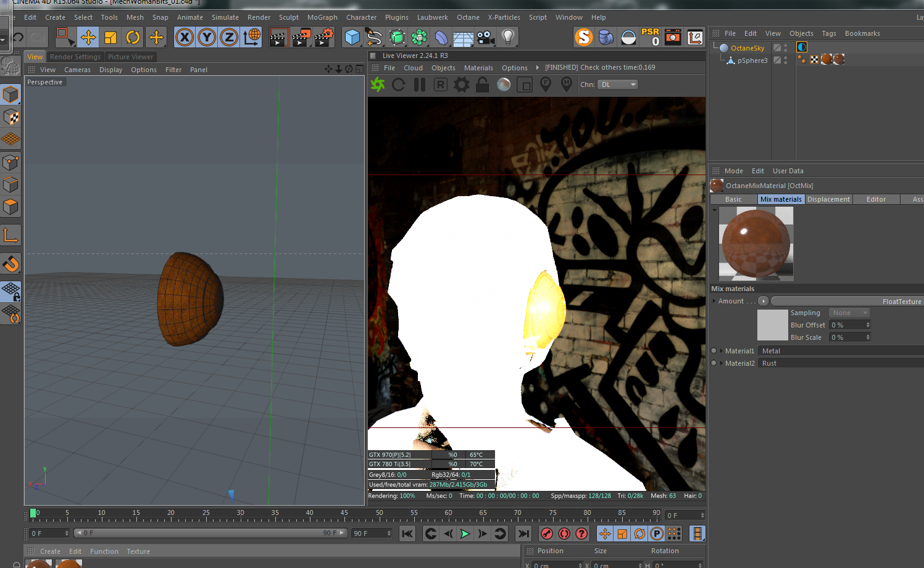The image size is (924, 568).
Task: Select the Scale tool in top toolbar
Action: pyautogui.click(x=110, y=38)
